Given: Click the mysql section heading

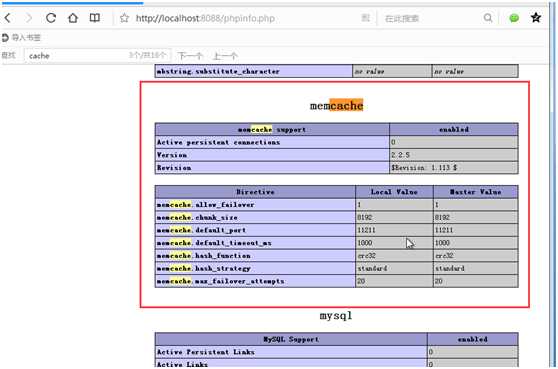Looking at the screenshot, I should click(336, 316).
